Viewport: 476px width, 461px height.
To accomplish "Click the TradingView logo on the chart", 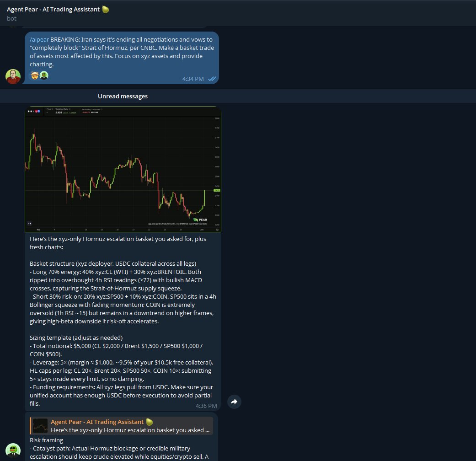I will pyautogui.click(x=29, y=224).
